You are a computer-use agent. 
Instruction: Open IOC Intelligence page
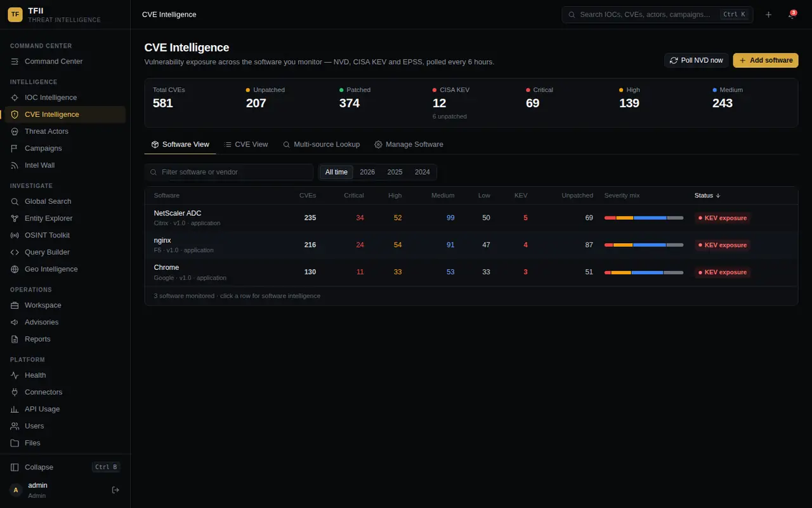(x=65, y=98)
